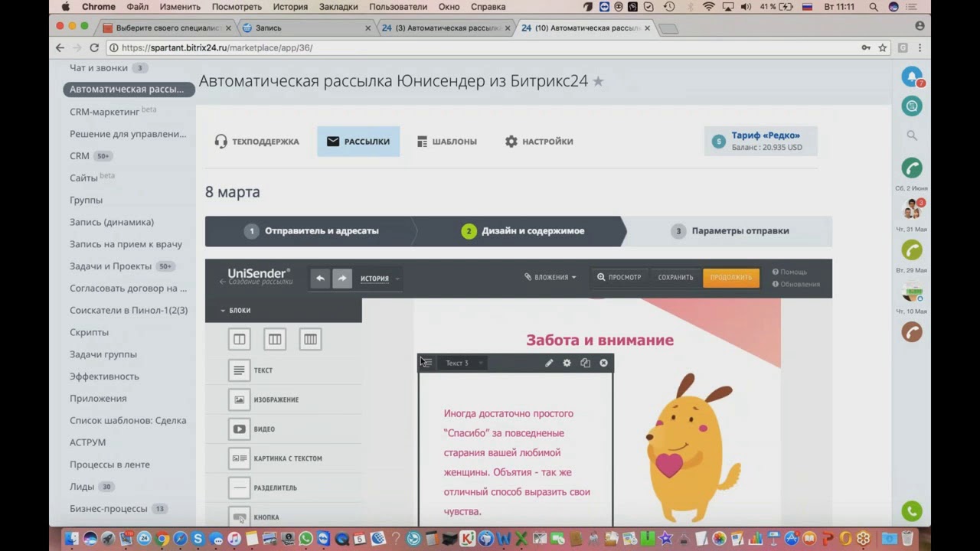Open the Помощь help link
Viewport: 980px width, 551px height.
[789, 272]
